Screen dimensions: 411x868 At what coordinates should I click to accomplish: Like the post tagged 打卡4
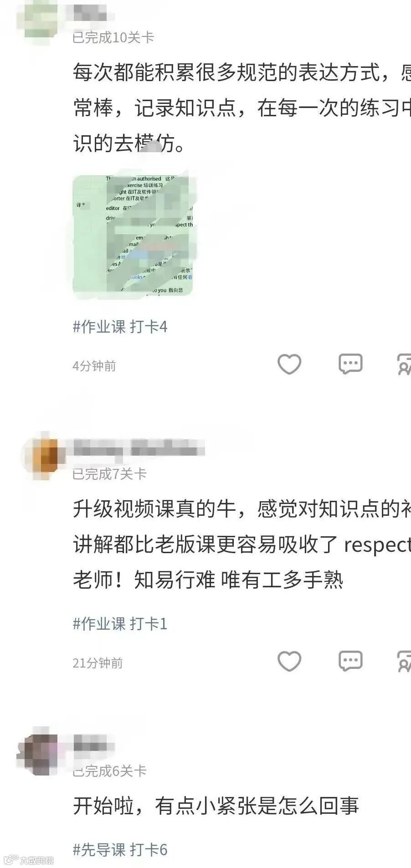coord(289,365)
